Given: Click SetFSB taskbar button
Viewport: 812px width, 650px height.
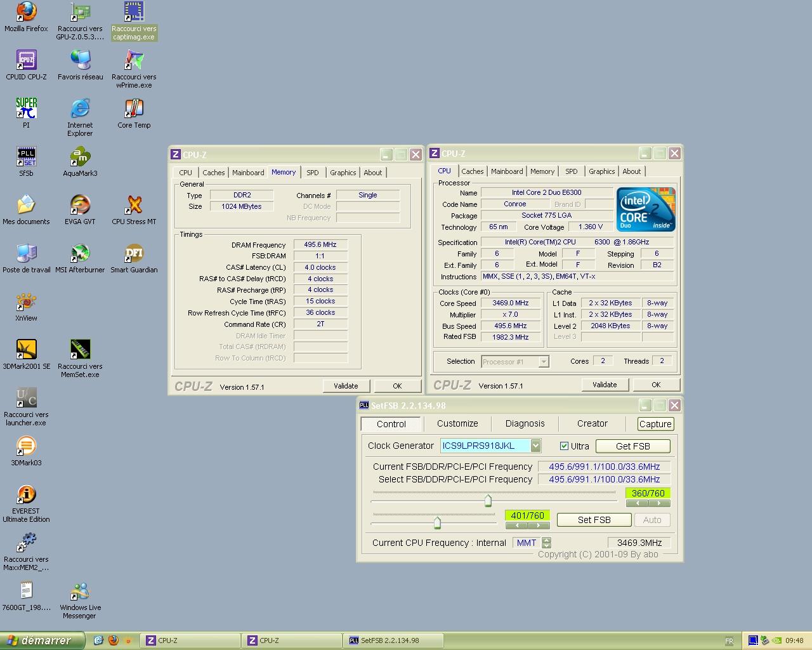Looking at the screenshot, I should (x=393, y=640).
